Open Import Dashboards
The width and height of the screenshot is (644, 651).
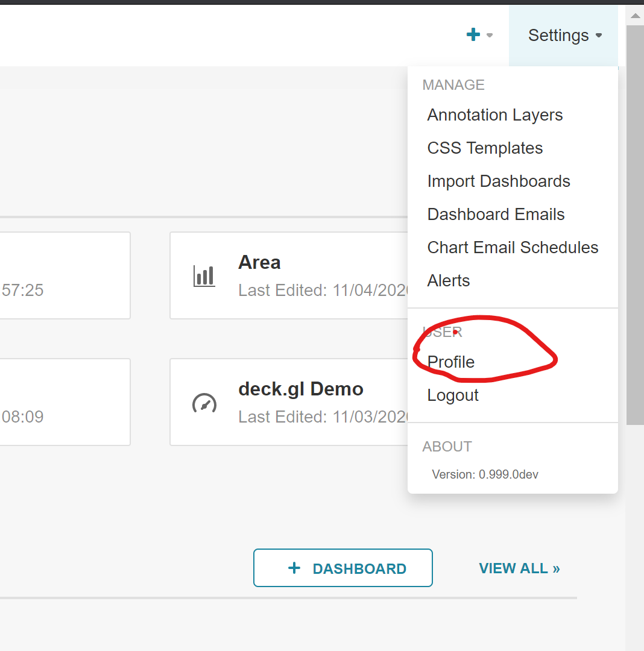[x=499, y=181]
